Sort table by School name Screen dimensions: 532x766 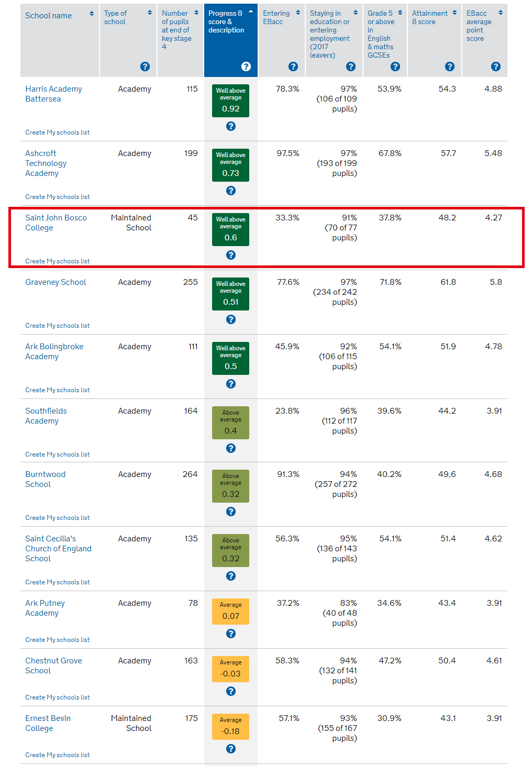92,14
